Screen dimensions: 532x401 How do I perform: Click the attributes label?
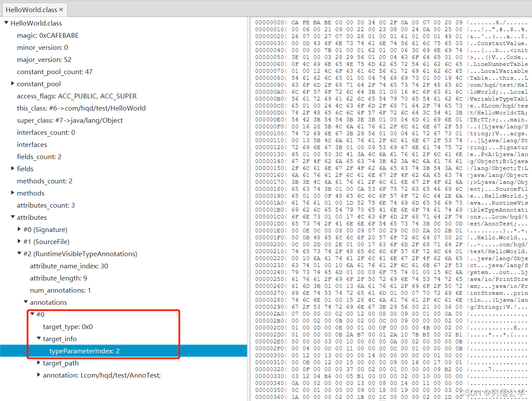coord(32,217)
